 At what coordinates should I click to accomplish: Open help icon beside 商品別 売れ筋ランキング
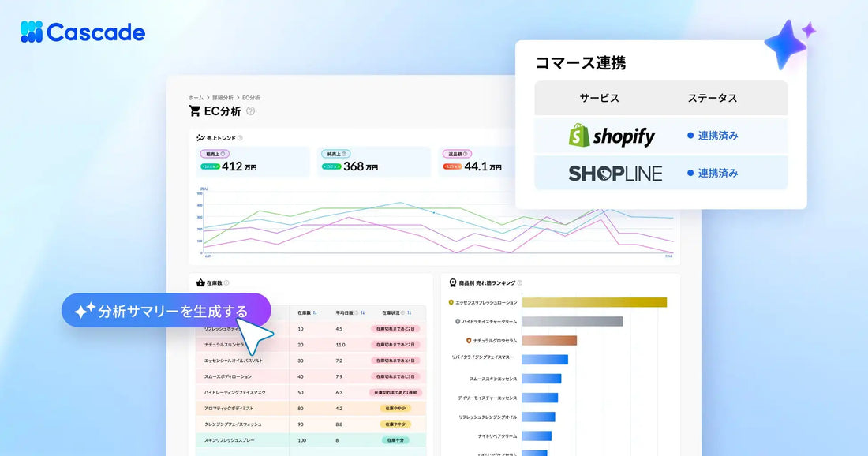pyautogui.click(x=519, y=282)
